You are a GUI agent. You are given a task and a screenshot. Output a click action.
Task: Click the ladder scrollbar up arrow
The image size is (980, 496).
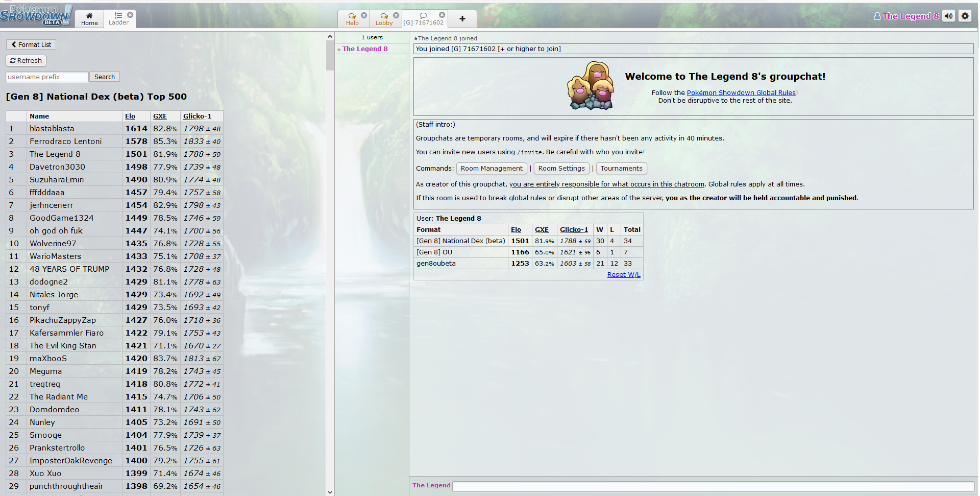[330, 36]
